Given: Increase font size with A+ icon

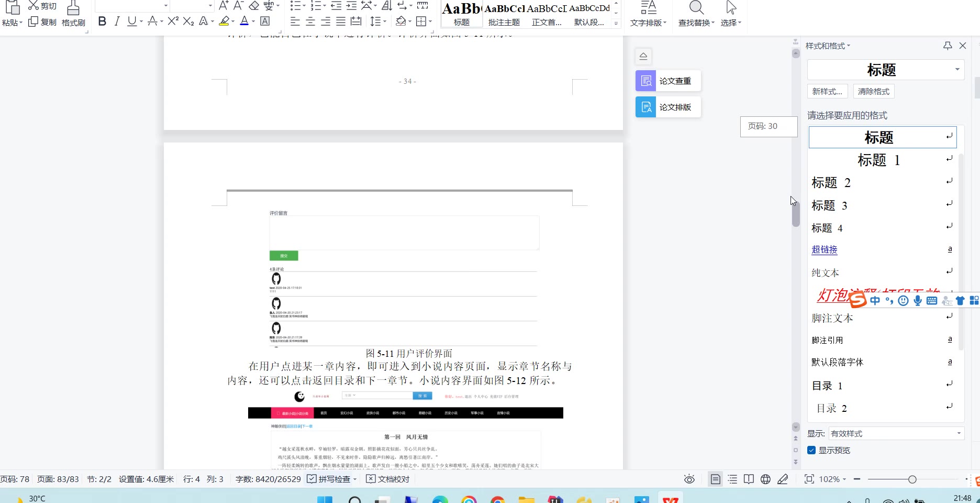Looking at the screenshot, I should tap(224, 6).
